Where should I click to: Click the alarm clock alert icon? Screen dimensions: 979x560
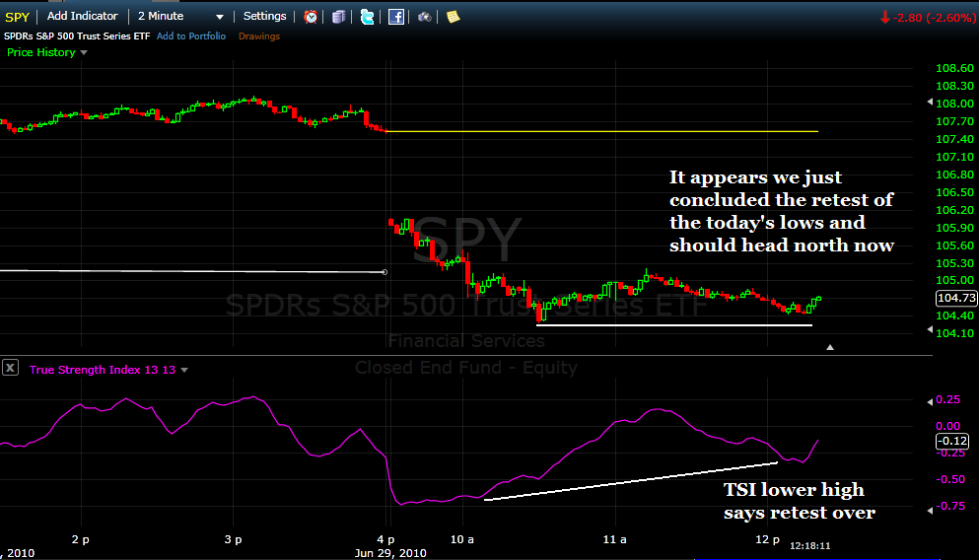pyautogui.click(x=311, y=17)
